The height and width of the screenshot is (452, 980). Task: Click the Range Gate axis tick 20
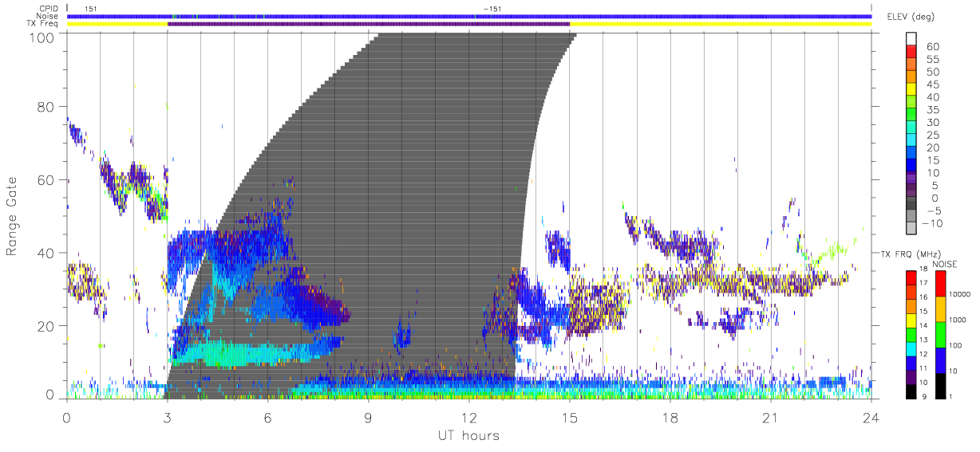(46, 326)
